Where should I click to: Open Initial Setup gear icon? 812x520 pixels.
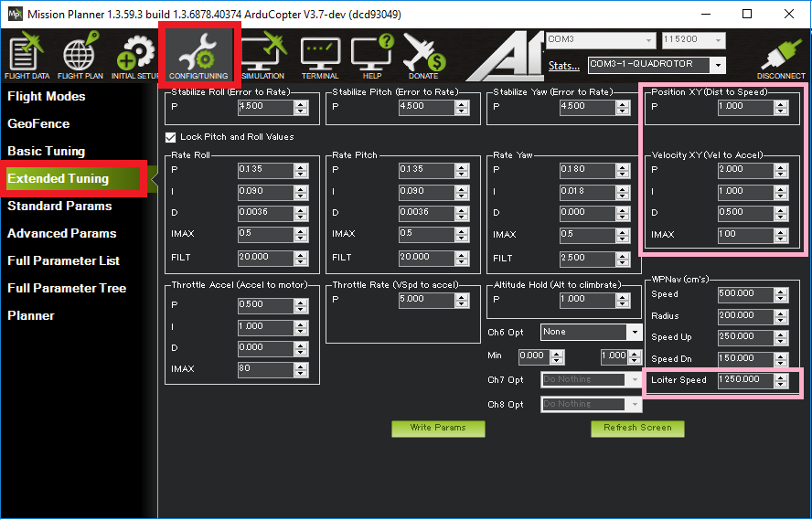(135, 57)
